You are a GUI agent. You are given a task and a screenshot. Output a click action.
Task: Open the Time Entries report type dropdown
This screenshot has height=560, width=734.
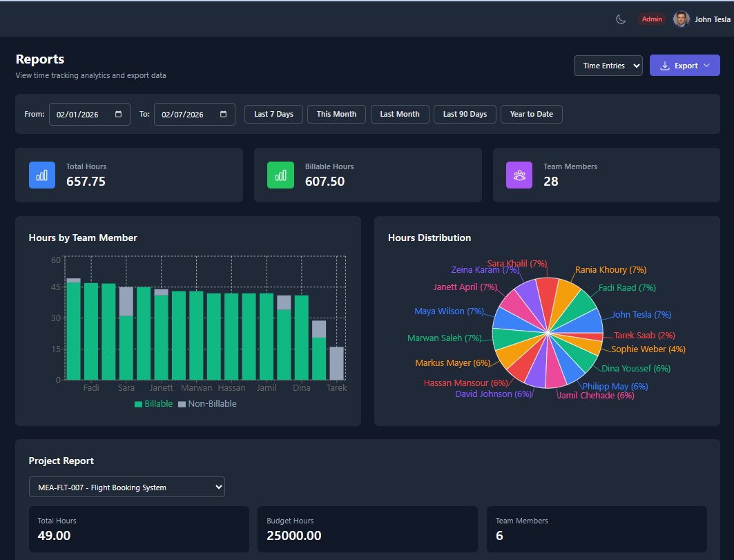(x=608, y=65)
